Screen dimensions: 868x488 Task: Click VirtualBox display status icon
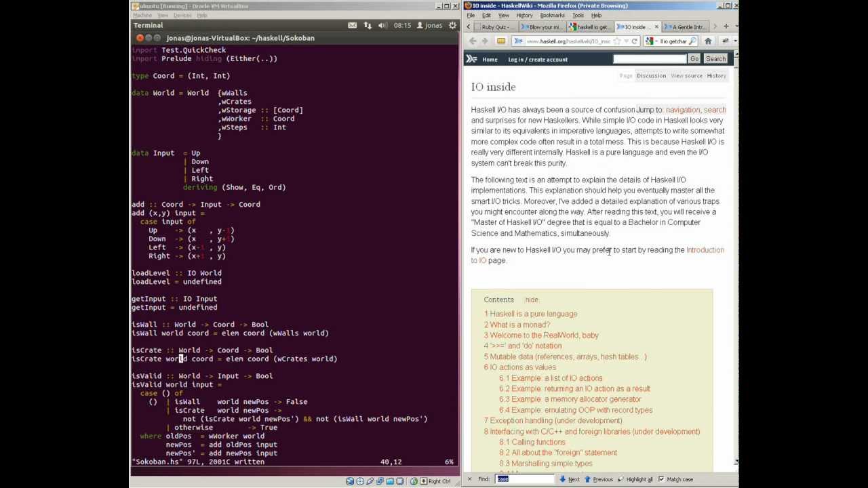pos(400,481)
